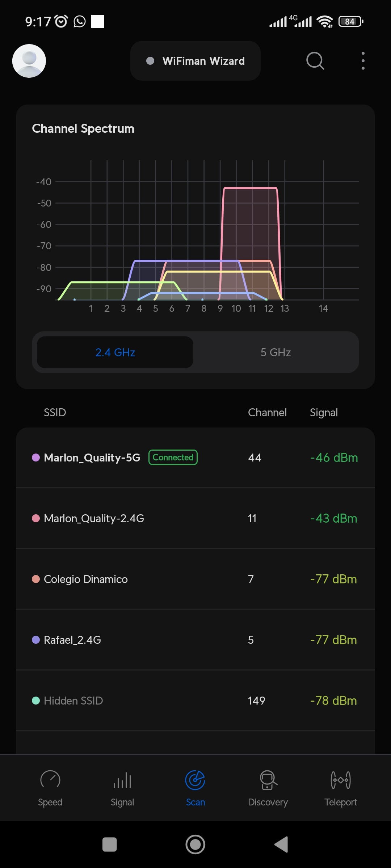This screenshot has height=868, width=391.
Task: Tap the Android home navigation button
Action: coord(195,844)
